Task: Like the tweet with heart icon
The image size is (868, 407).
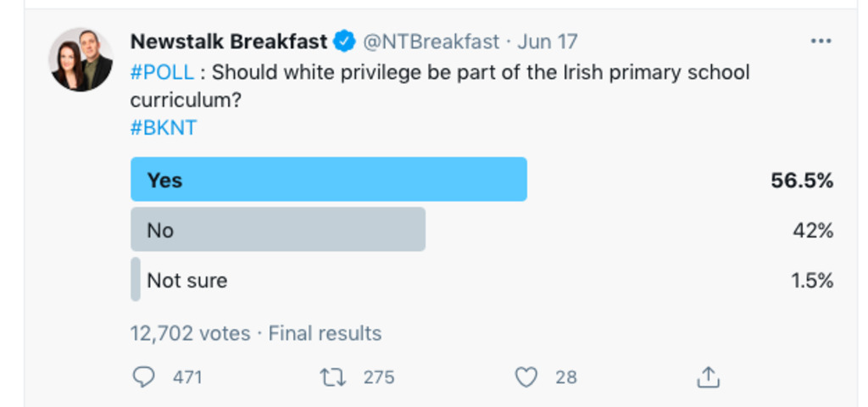Action: pyautogui.click(x=526, y=376)
